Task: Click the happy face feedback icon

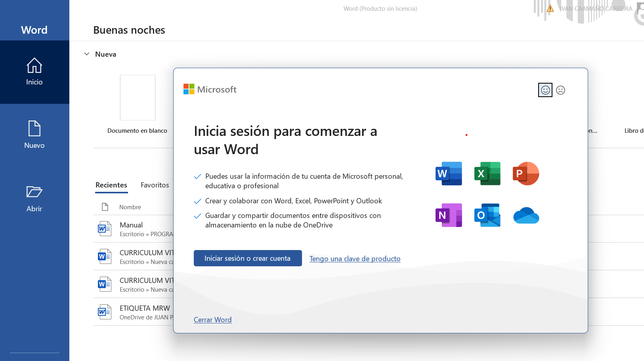Action: 545,90
